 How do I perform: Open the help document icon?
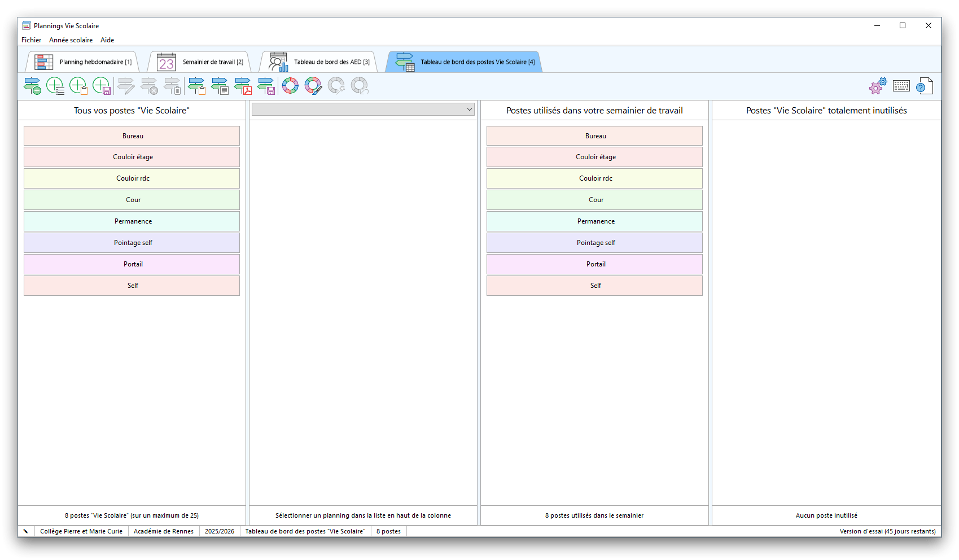coord(924,86)
